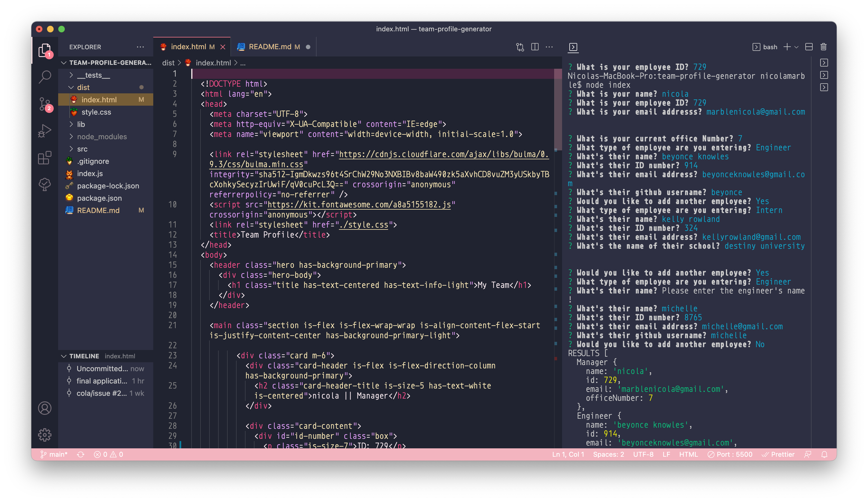Open the Manage settings gear
The image size is (868, 502).
point(44,435)
